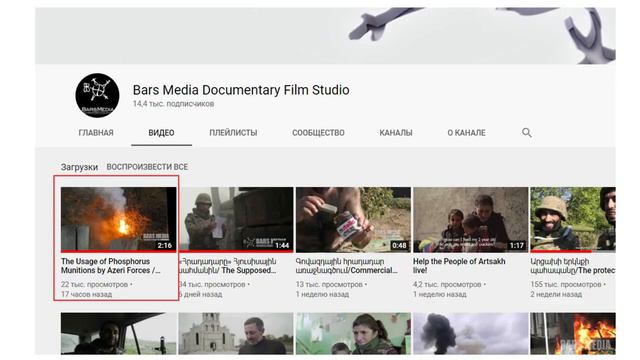Switch to the ПЛЕЙЛИСТЫ tab
This screenshot has height=360, width=640.
tap(233, 133)
